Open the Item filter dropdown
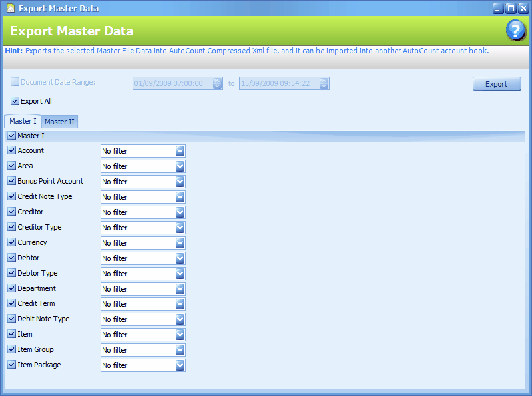Image resolution: width=532 pixels, height=396 pixels. pyautogui.click(x=180, y=335)
